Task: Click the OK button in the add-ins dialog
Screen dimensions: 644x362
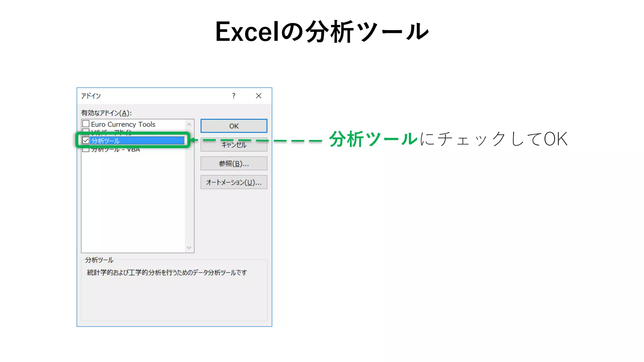Action: (234, 126)
